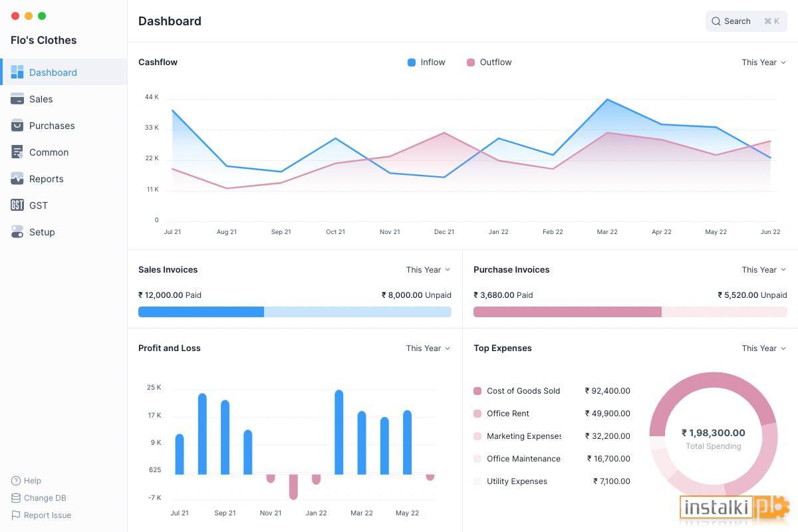Image resolution: width=798 pixels, height=532 pixels.
Task: Open Sales via its card icon
Action: [17, 98]
